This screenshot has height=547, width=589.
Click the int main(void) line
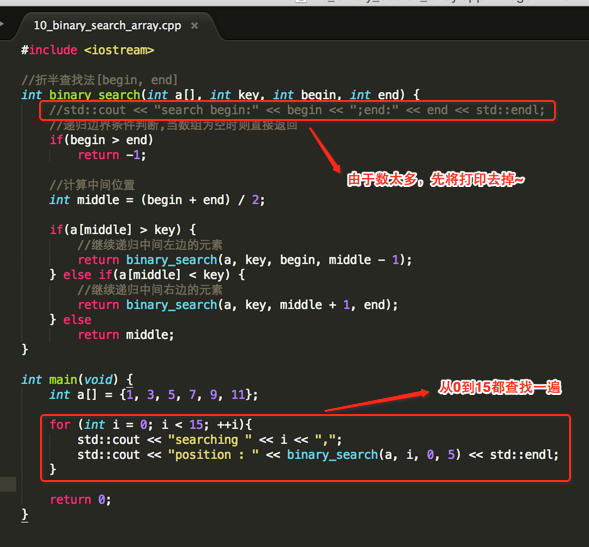coord(77,379)
